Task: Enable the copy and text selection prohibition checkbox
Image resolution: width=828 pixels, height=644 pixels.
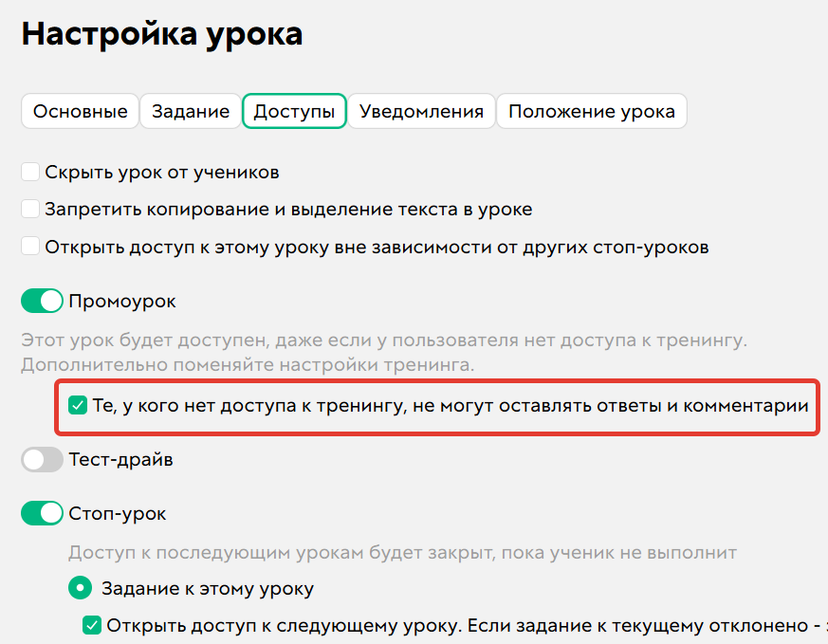Action: click(x=29, y=209)
